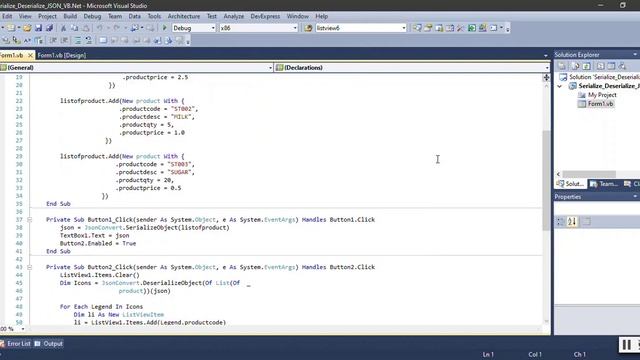The width and height of the screenshot is (640, 360).
Task: Click the Open File folder icon in toolbar
Action: pyautogui.click(x=27, y=28)
